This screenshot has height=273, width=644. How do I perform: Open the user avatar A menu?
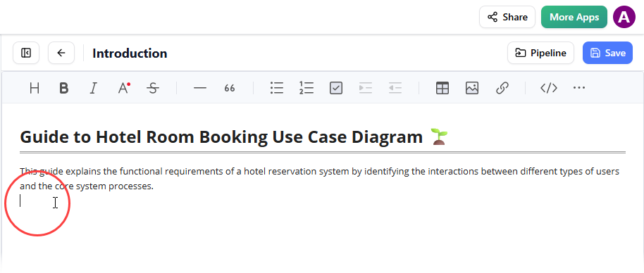[624, 17]
